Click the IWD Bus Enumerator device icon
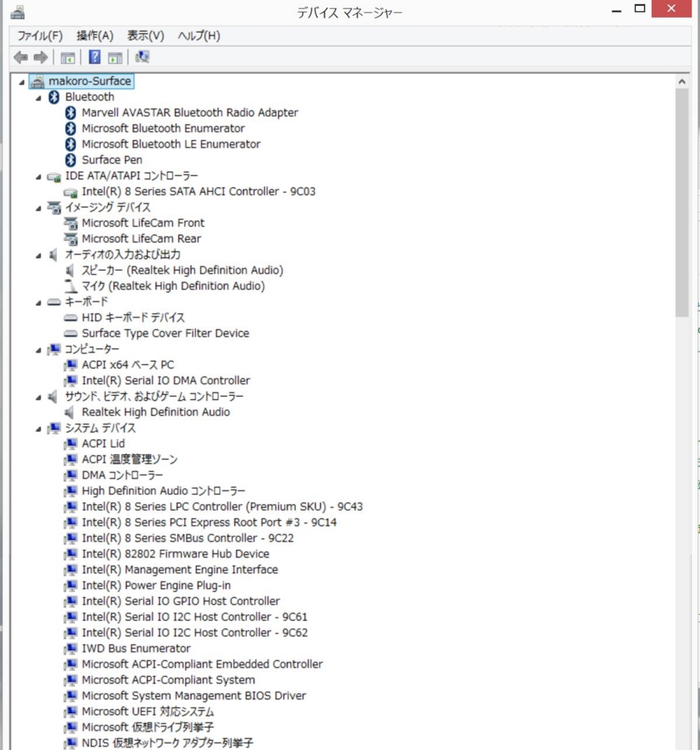The width and height of the screenshot is (700, 750). [71, 648]
